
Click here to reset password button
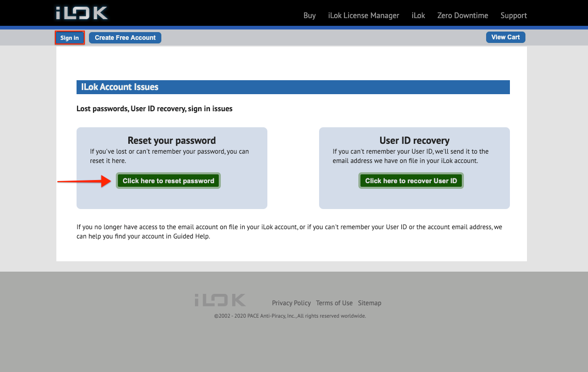coord(168,181)
